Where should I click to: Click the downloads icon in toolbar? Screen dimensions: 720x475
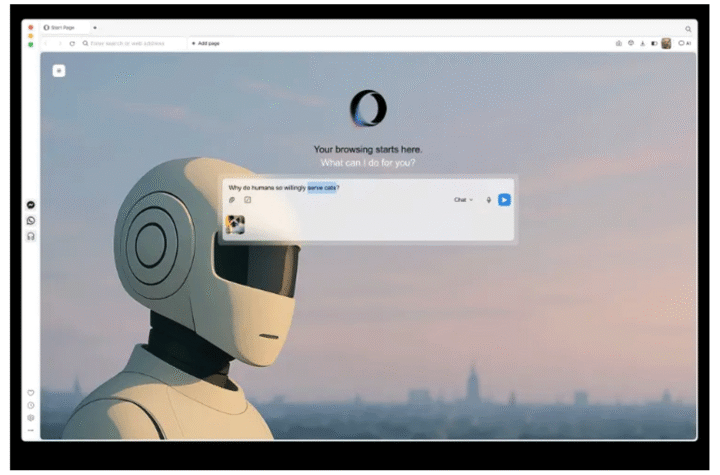pyautogui.click(x=641, y=44)
